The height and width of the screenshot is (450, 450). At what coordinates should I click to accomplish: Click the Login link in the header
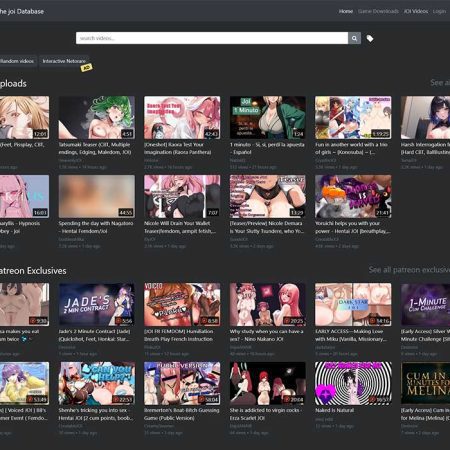click(439, 11)
